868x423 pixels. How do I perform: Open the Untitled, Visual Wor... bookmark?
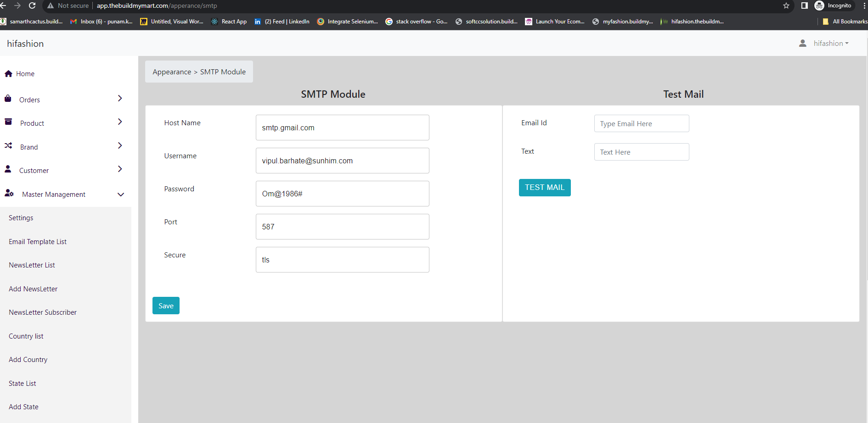[x=172, y=22]
